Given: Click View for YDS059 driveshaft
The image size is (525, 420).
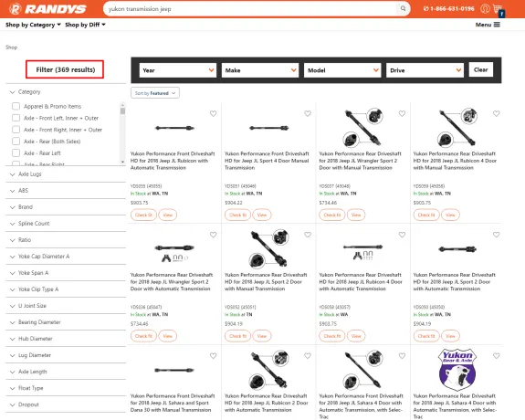Looking at the screenshot, I should pos(450,215).
